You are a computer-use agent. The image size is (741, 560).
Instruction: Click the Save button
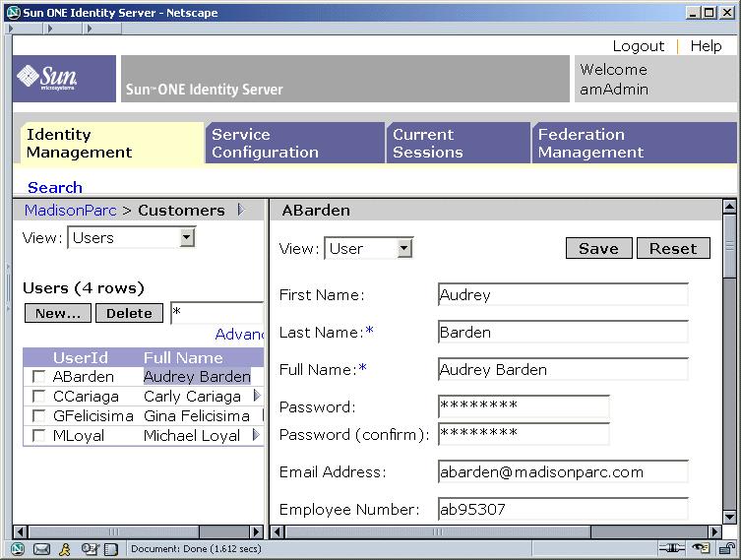click(598, 248)
